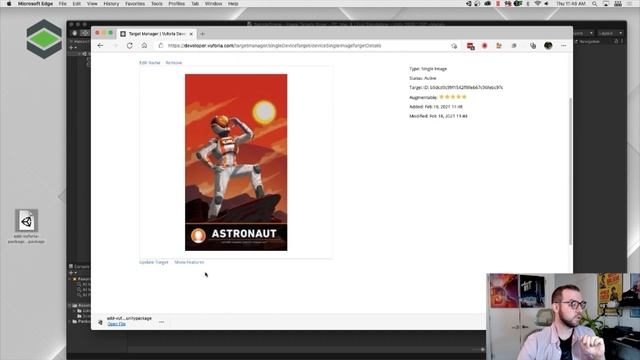Click the Remove link

coord(174,63)
